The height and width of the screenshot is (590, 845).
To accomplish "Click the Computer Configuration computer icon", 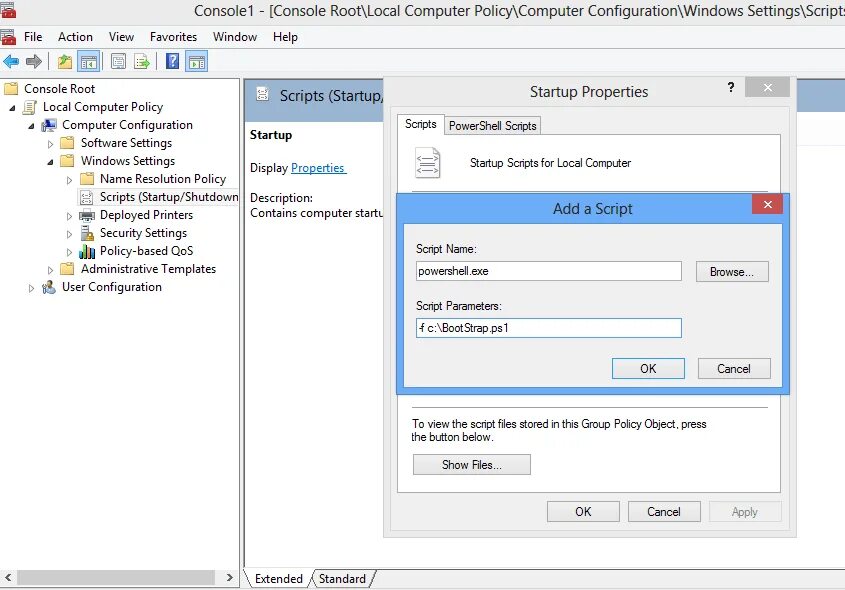I will tap(49, 125).
